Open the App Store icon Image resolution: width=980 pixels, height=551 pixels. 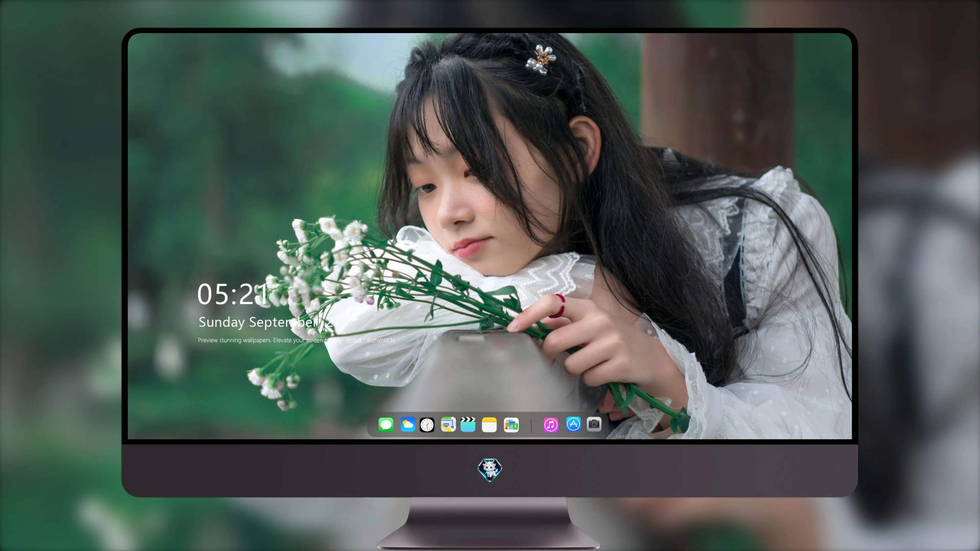point(573,424)
